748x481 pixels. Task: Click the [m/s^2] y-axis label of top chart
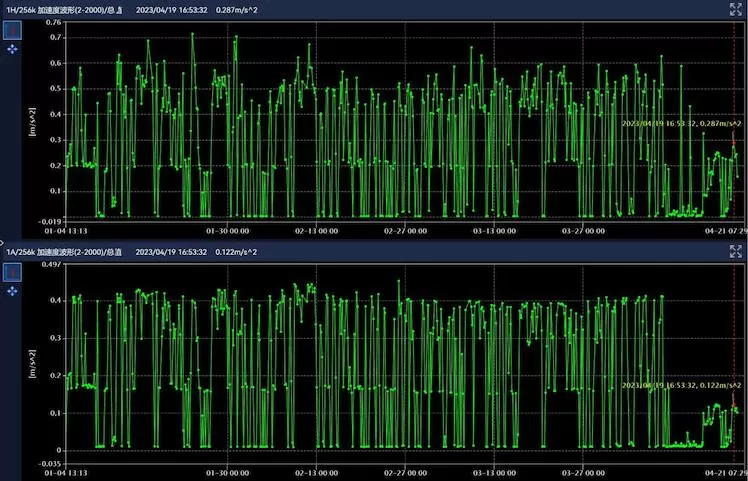point(34,118)
